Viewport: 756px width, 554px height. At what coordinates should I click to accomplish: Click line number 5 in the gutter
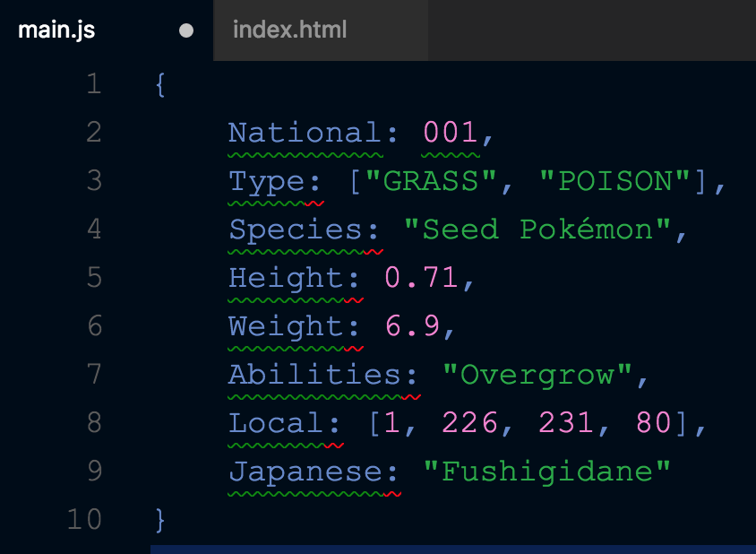pyautogui.click(x=94, y=278)
